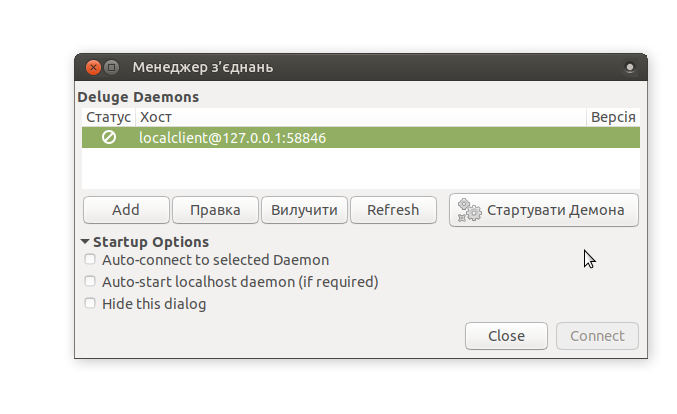Sort hosts by the Статус column header
The image size is (677, 414).
pyautogui.click(x=108, y=117)
